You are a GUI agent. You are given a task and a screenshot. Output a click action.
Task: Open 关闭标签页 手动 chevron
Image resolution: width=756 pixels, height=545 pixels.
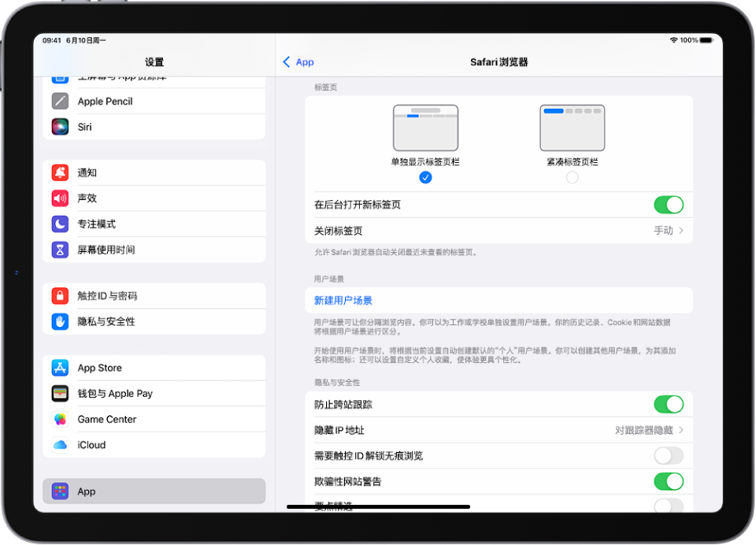(x=680, y=231)
